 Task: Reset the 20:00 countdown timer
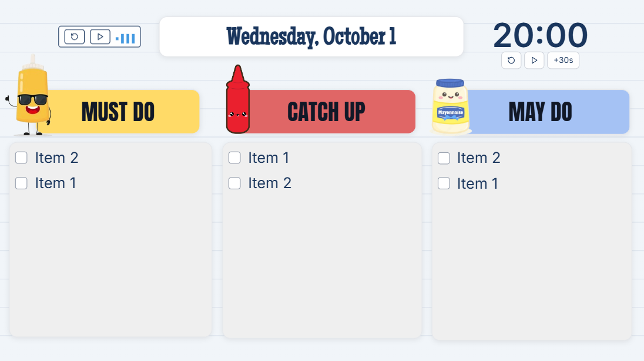point(511,60)
